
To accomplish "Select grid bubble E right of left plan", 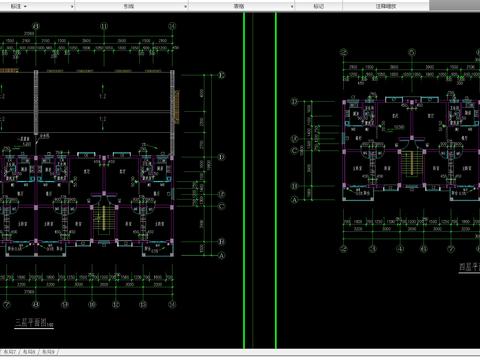I will pos(222,75).
